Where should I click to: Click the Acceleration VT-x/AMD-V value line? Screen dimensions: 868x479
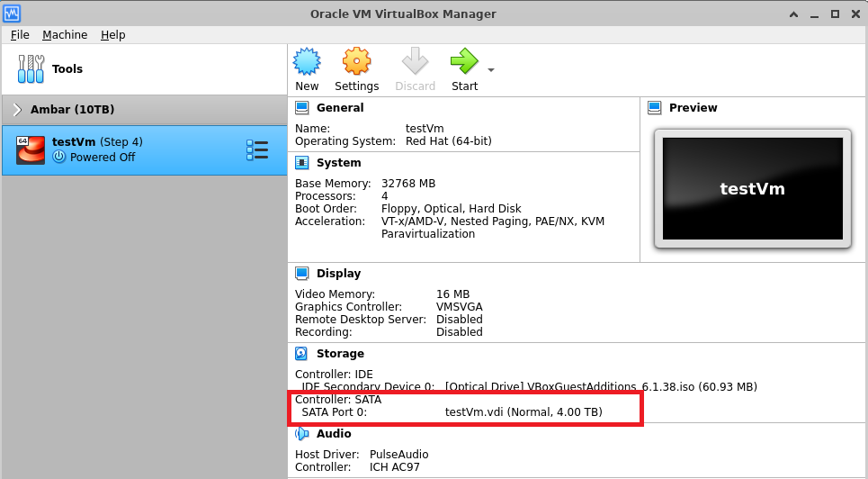tap(493, 221)
